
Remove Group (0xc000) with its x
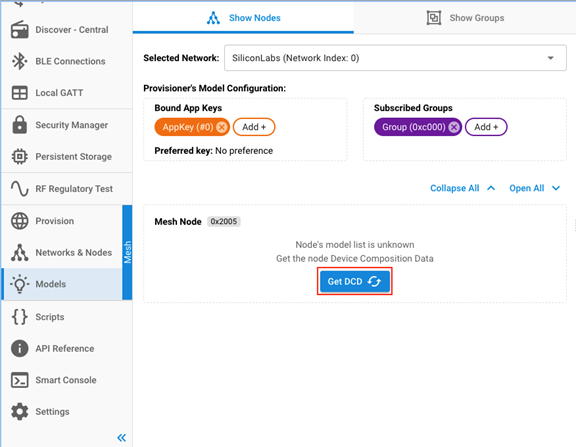(454, 127)
